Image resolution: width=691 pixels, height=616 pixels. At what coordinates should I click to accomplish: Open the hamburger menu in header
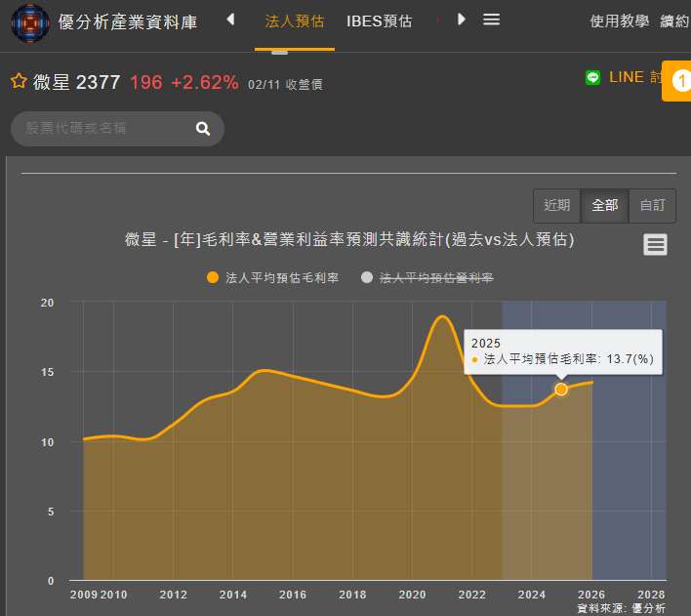tap(491, 20)
